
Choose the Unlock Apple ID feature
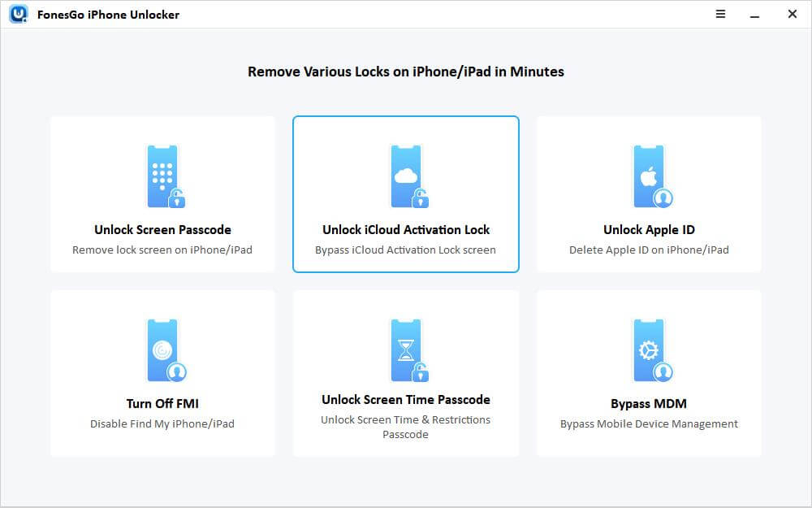[x=650, y=194]
